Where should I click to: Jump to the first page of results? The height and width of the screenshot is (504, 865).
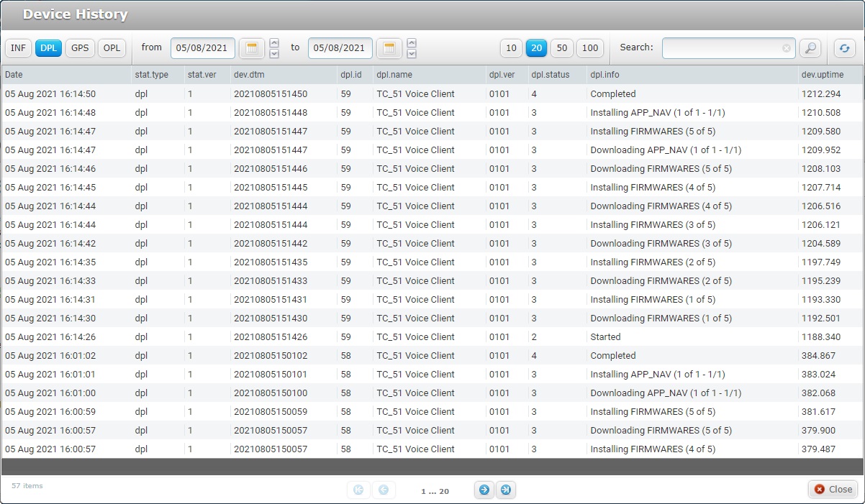tap(359, 490)
